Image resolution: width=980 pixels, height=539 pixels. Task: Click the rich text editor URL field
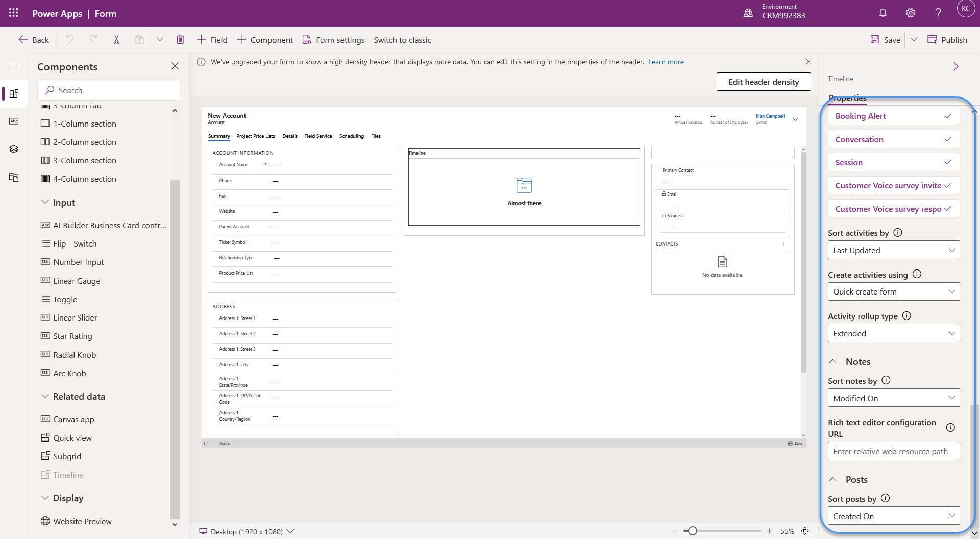[893, 451]
